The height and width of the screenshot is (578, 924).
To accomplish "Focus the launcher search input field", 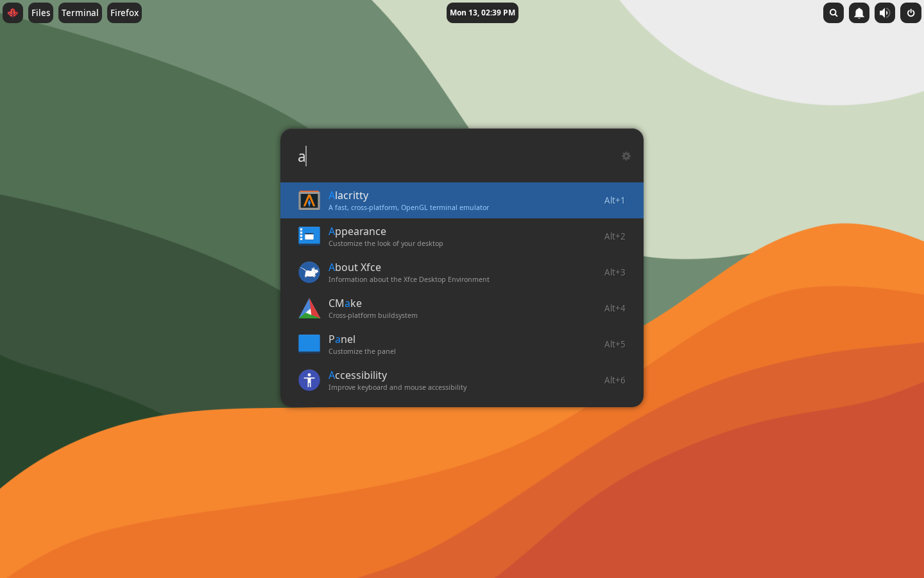I will click(456, 156).
